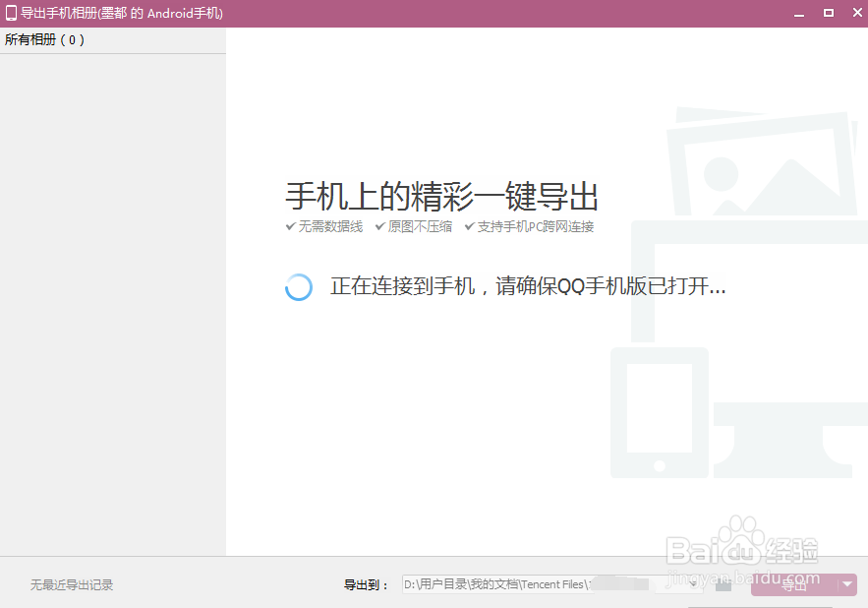Click the 正在连接到手机 connection status message
The image size is (868, 608).
[528, 286]
